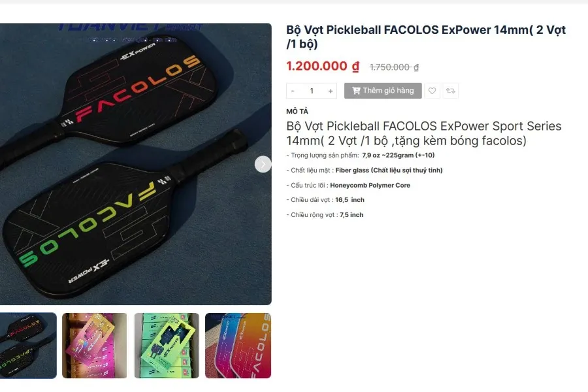Add to wishlist with the heart icon
The width and height of the screenshot is (588, 392).
432,91
